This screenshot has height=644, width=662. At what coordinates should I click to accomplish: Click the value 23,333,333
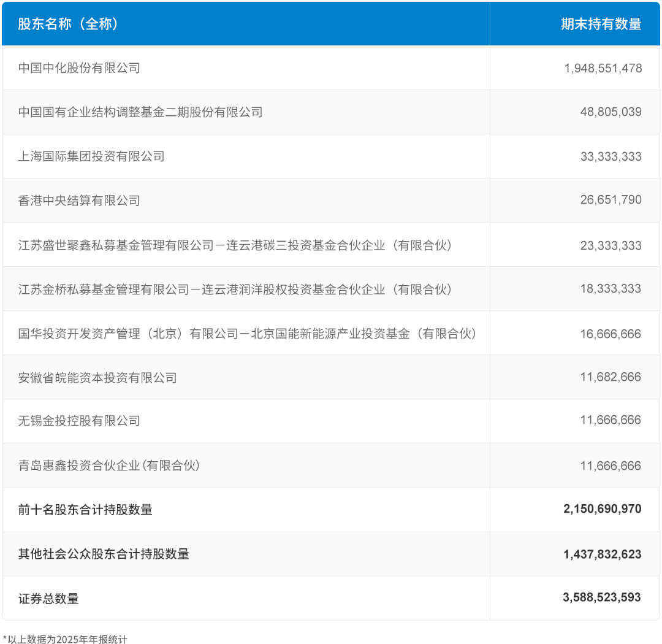(x=611, y=245)
